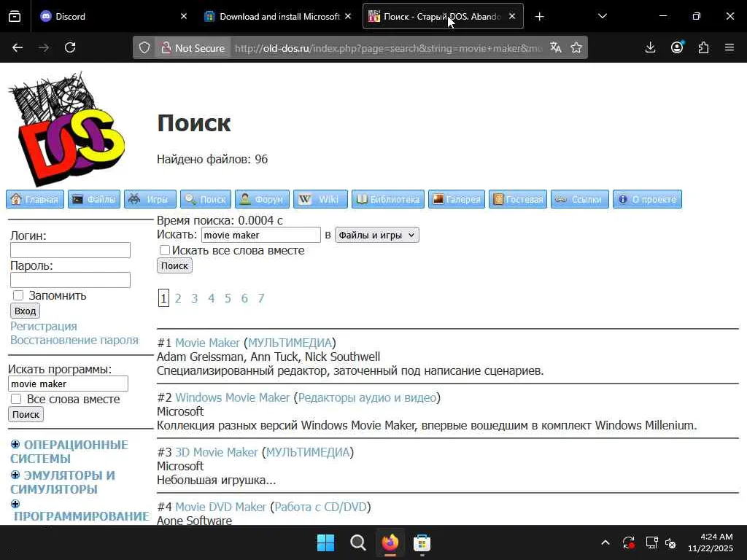This screenshot has height=560, width=747.
Task: Open the 3D Movie Maker result
Action: (216, 452)
